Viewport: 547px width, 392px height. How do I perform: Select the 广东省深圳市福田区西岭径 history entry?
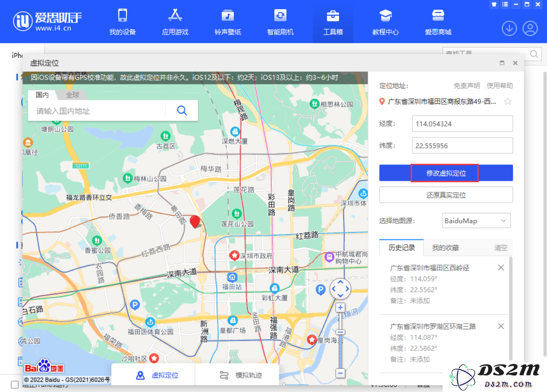(444, 285)
